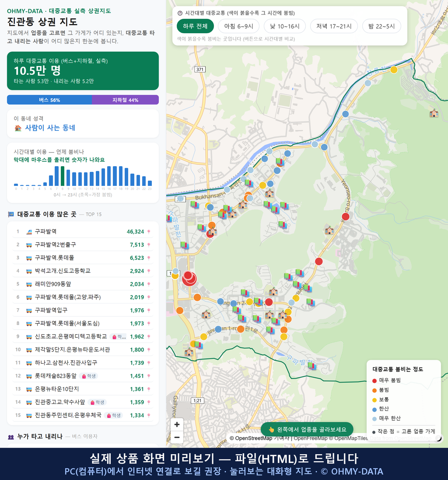Click the 7시 bar in the hourly chart
The height and width of the screenshot is (480, 448).
click(x=57, y=176)
